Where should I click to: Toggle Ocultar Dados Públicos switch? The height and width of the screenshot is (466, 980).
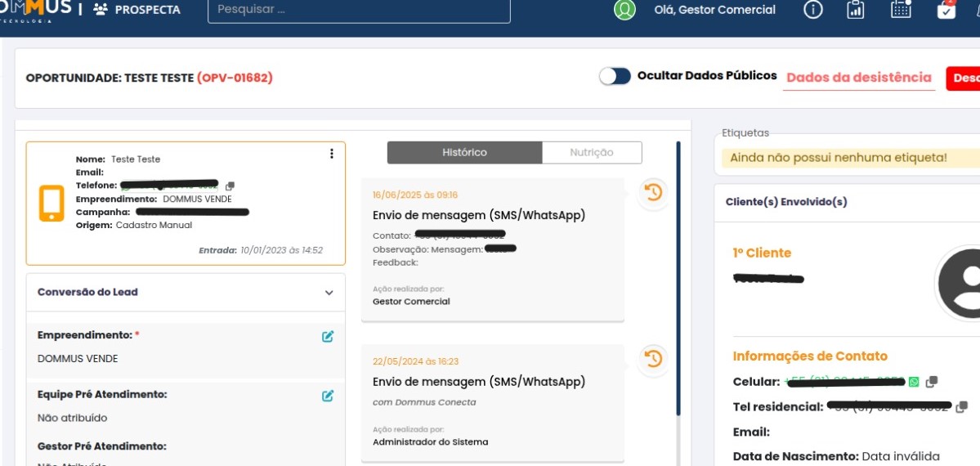[x=615, y=76]
